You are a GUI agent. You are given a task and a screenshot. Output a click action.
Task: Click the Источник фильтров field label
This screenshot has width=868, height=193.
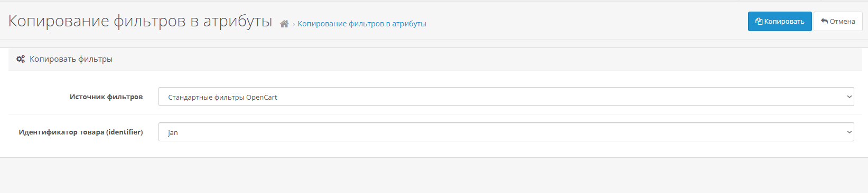point(106,97)
